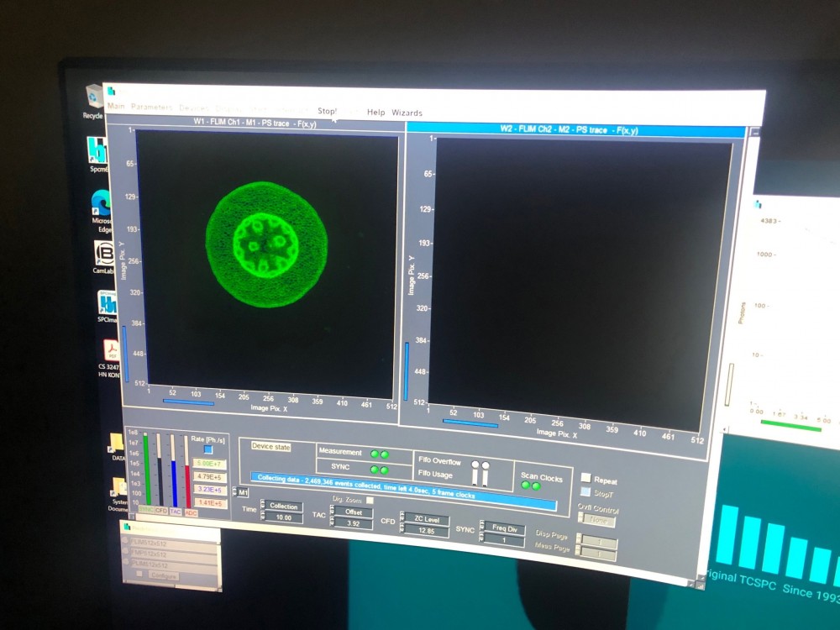Open the TAC Offset parameter selector
The width and height of the screenshot is (840, 630).
coord(354,512)
